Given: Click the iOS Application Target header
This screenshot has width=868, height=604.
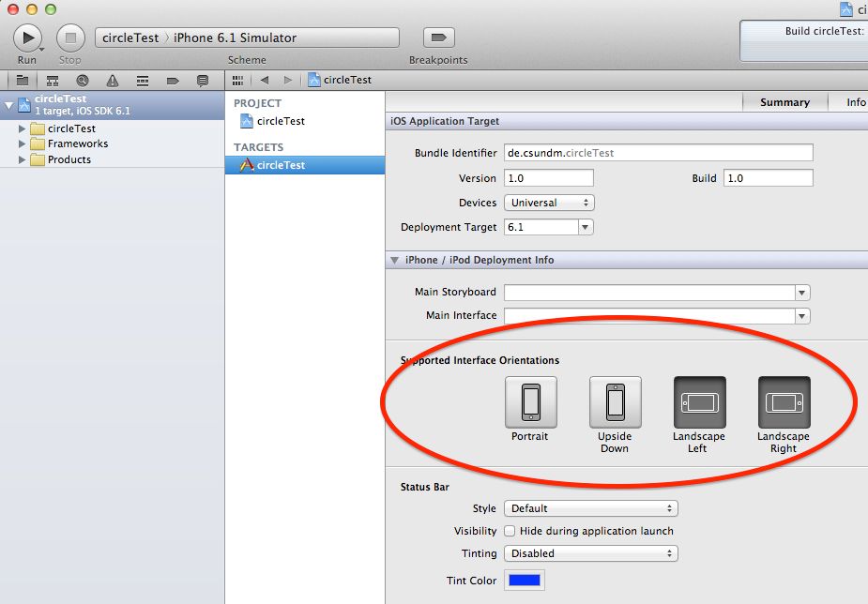Looking at the screenshot, I should (x=627, y=121).
